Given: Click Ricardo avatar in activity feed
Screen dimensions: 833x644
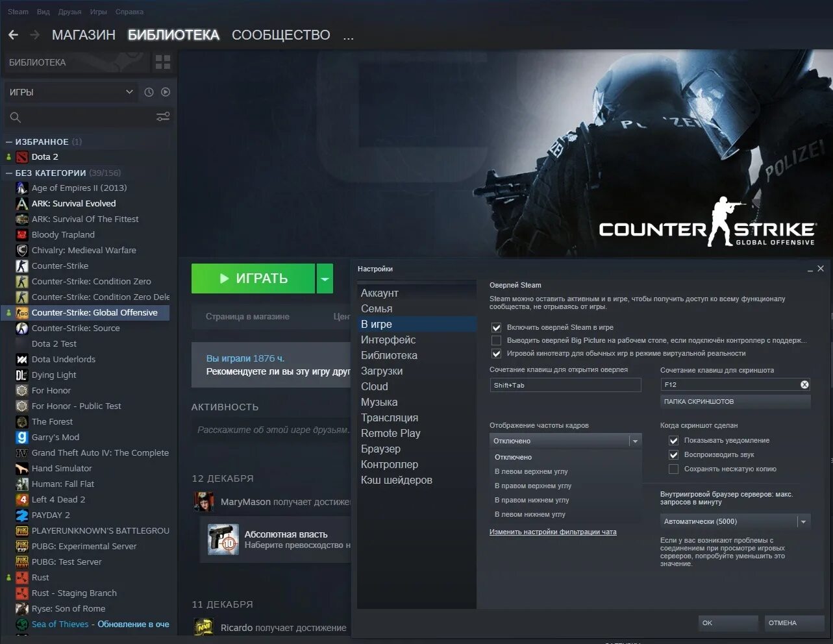Looking at the screenshot, I should 204,628.
